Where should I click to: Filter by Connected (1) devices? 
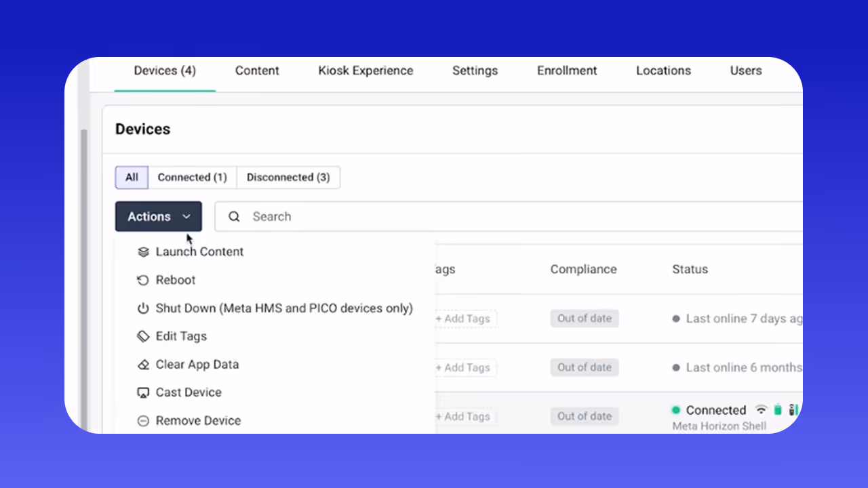tap(193, 178)
